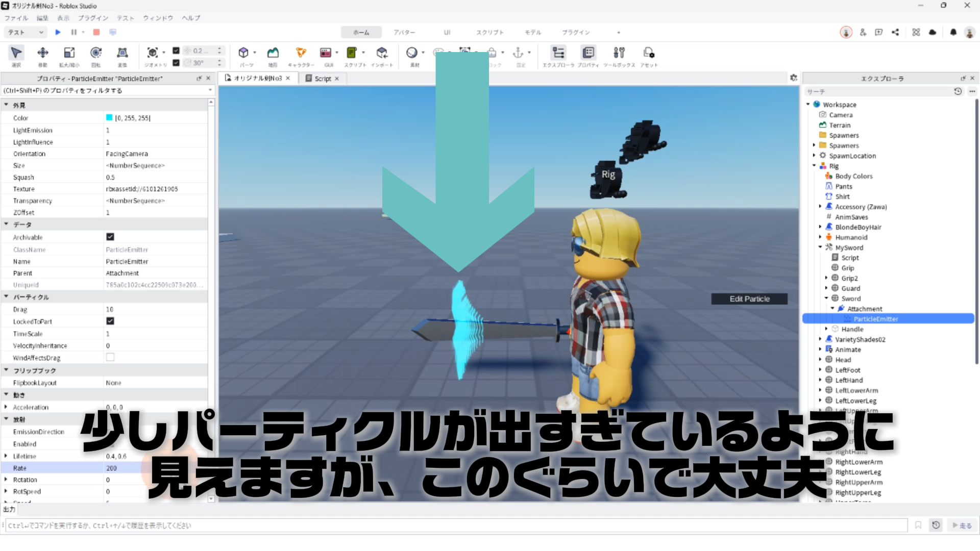Click the Terrain editor icon
The image size is (980, 551).
click(x=273, y=53)
